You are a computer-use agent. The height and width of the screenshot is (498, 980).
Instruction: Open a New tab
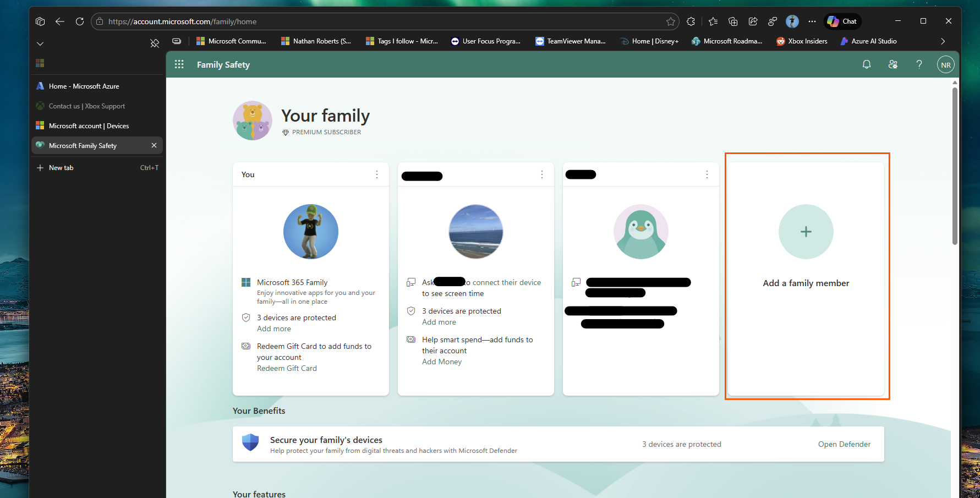pos(97,168)
